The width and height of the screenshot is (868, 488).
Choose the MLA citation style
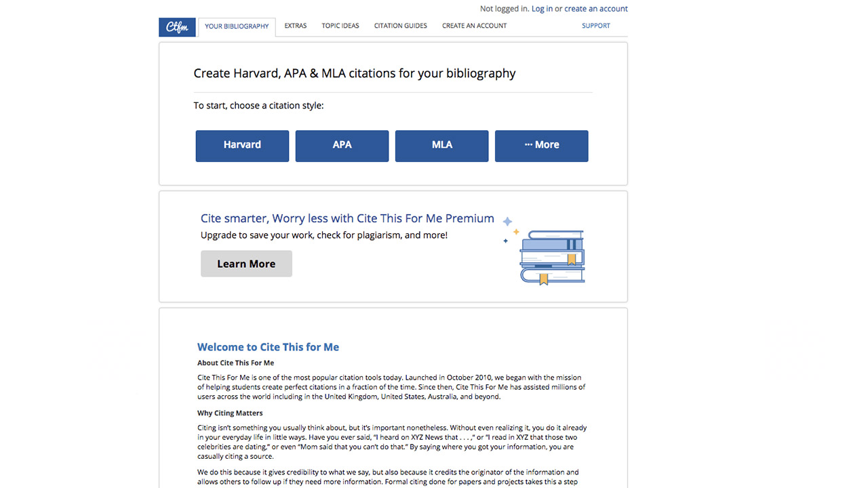click(441, 146)
